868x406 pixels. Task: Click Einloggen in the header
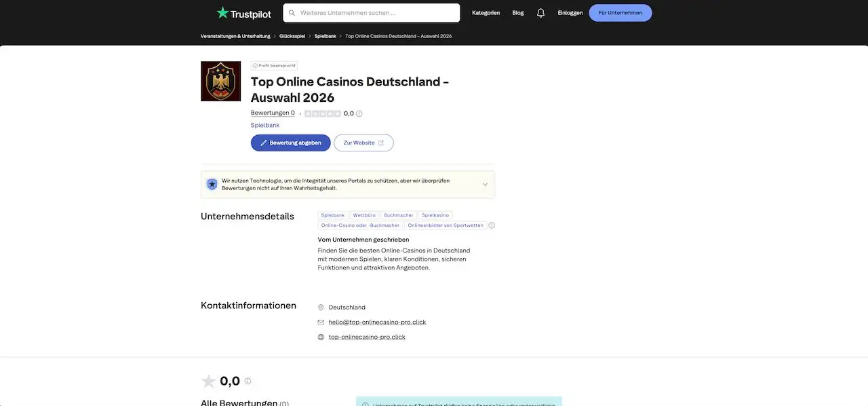[x=570, y=13]
